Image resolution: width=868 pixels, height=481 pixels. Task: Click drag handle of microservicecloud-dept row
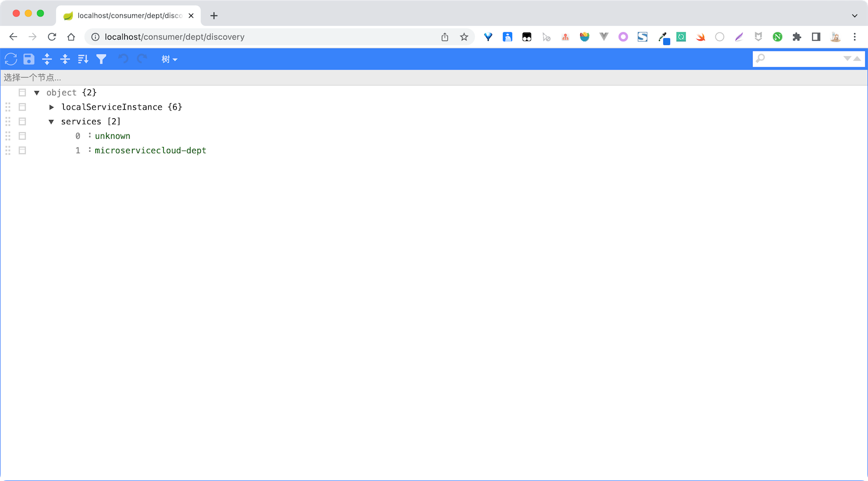[8, 151]
